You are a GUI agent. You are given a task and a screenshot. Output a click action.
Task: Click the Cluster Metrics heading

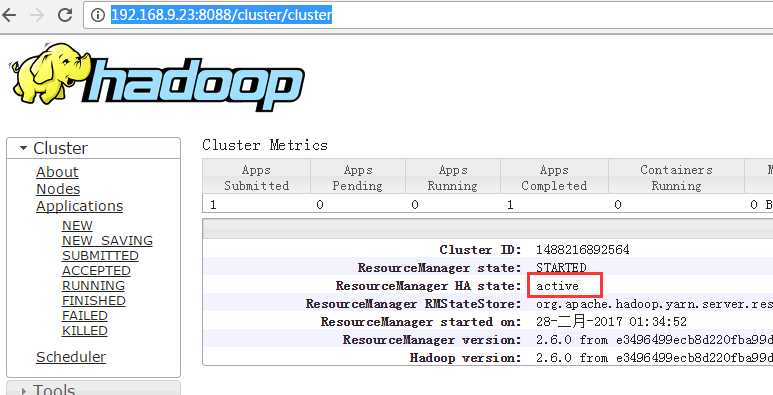coord(265,145)
